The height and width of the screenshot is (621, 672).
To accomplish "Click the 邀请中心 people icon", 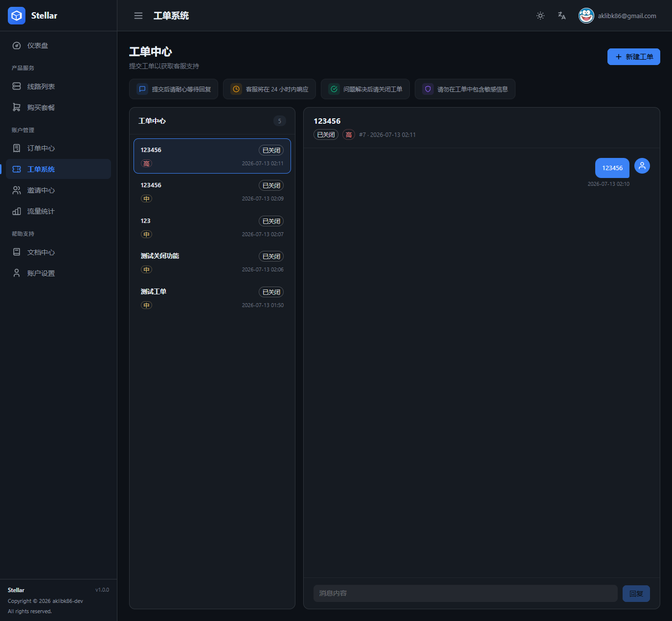I will [x=17, y=190].
